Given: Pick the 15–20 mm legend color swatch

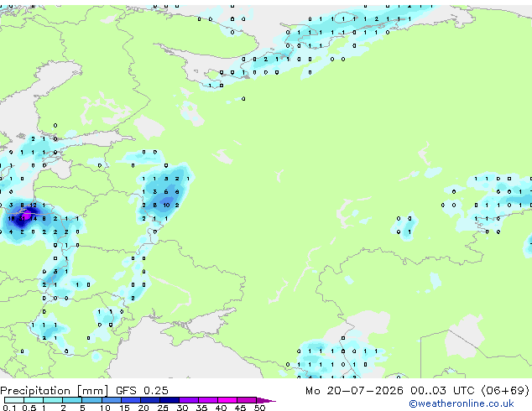Looking at the screenshot, I should click(131, 400).
